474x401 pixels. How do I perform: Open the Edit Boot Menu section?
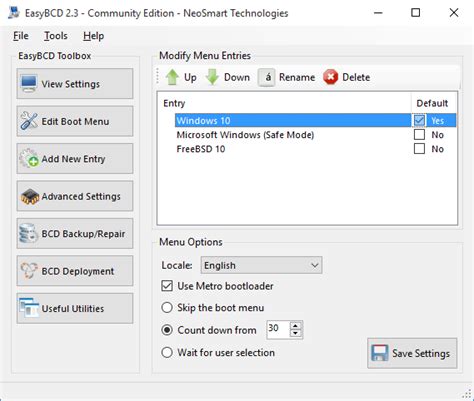click(75, 121)
